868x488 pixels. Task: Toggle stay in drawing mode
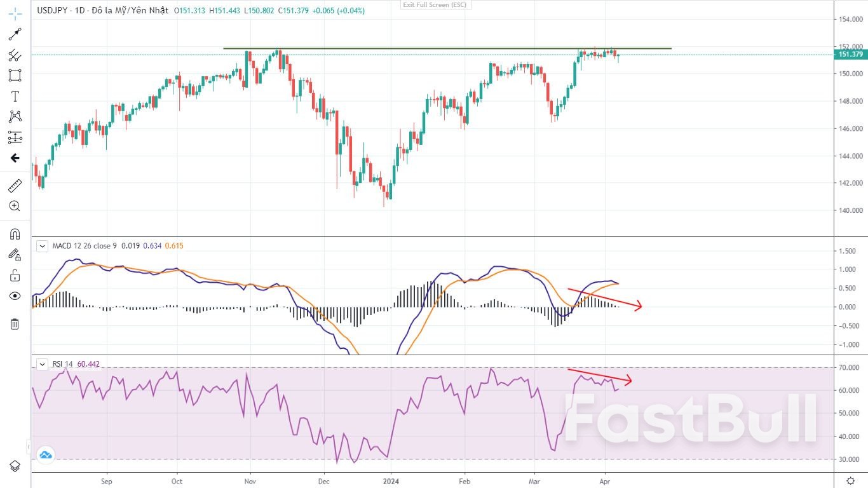15,255
